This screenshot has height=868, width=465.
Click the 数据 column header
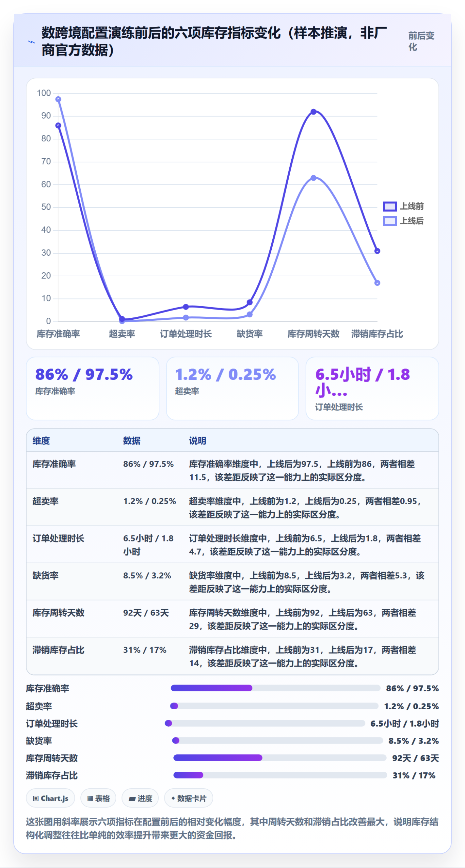coord(132,441)
